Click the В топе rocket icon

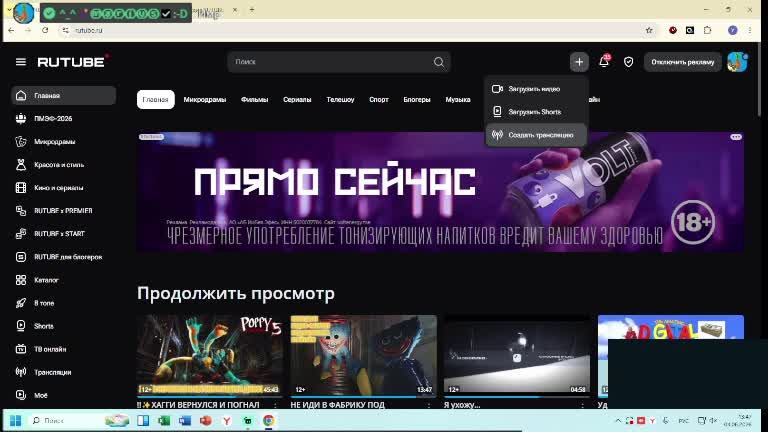click(21, 303)
